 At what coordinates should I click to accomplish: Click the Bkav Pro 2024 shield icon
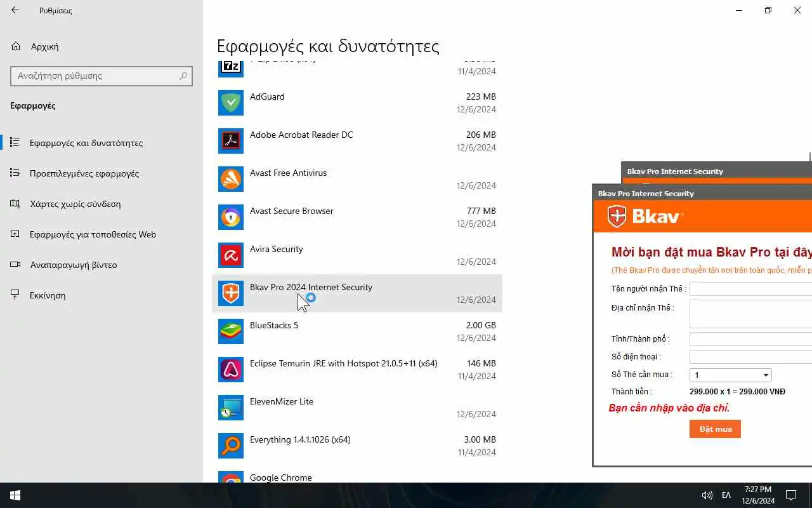[230, 293]
